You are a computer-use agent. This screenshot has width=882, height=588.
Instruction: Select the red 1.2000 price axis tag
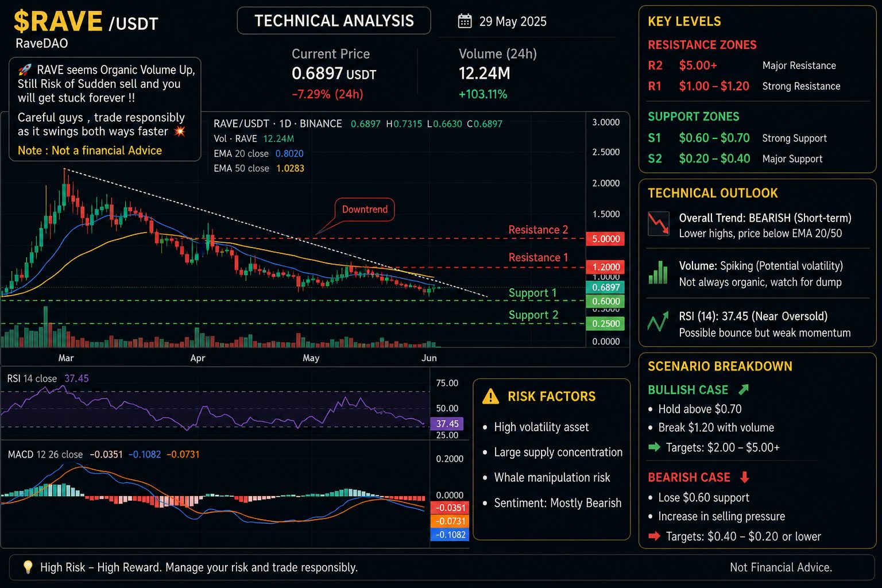605,267
